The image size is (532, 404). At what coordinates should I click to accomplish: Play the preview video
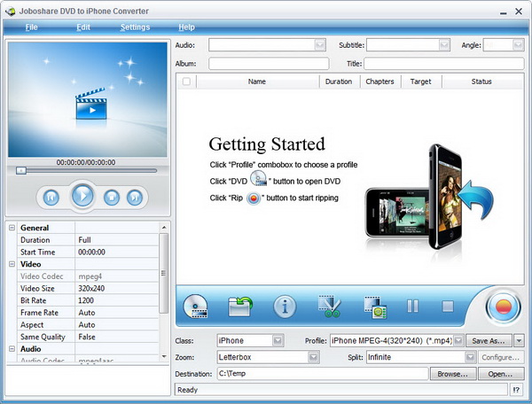[82, 196]
